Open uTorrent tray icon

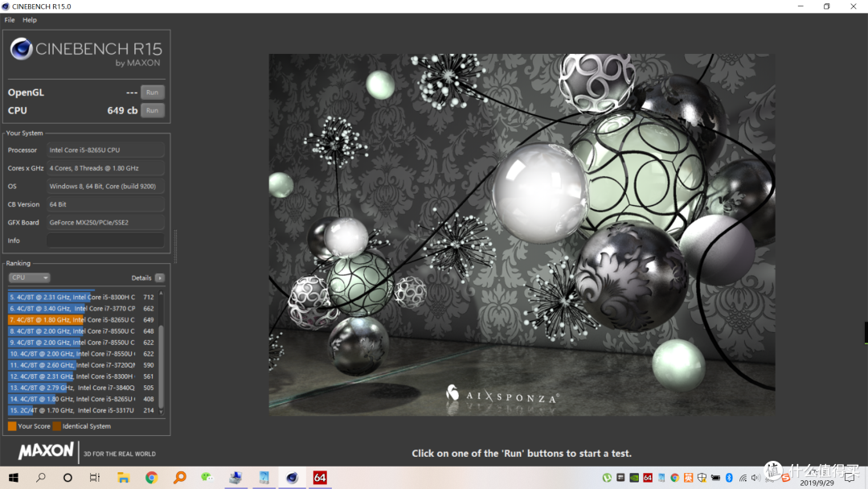point(607,478)
